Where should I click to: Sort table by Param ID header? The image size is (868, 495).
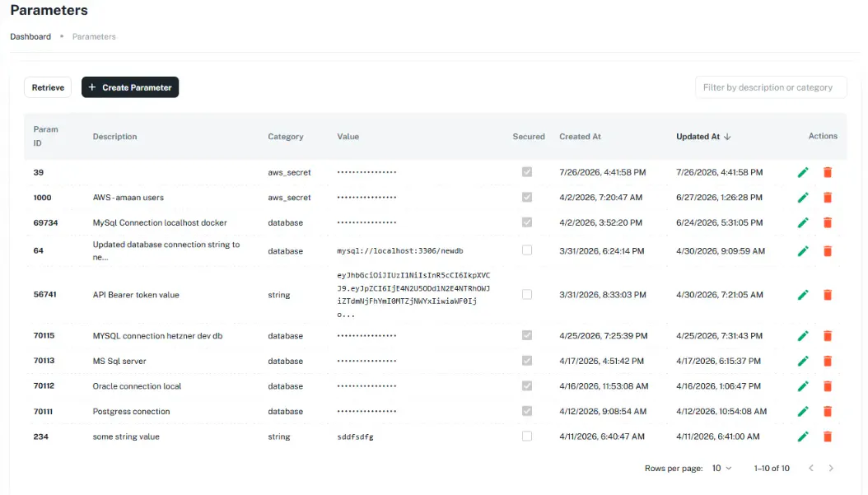pos(45,136)
